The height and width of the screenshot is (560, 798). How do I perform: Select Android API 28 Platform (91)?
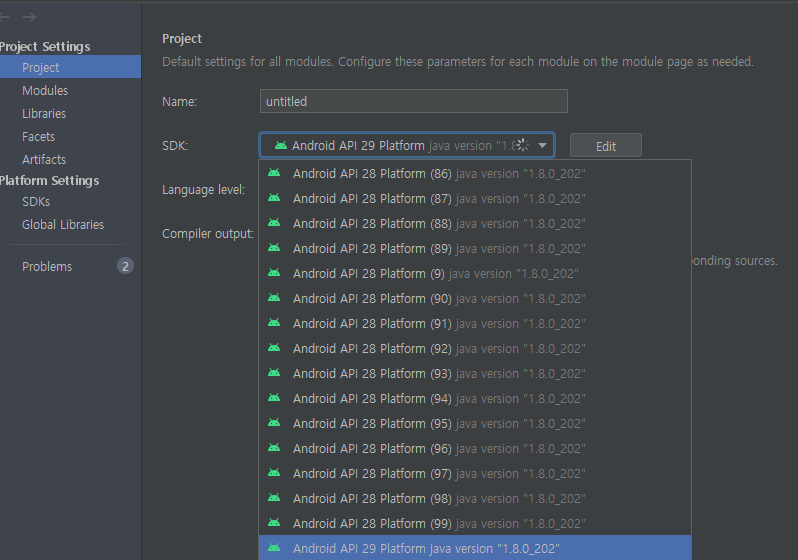[475, 323]
